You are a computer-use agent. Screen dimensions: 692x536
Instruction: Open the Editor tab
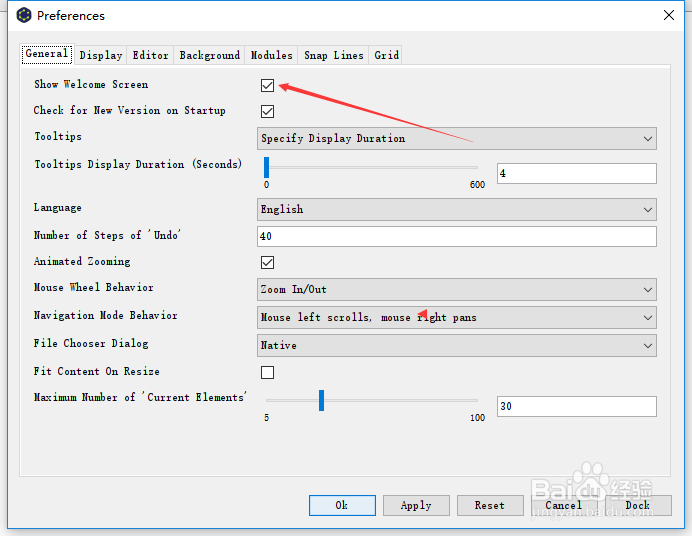[x=150, y=55]
